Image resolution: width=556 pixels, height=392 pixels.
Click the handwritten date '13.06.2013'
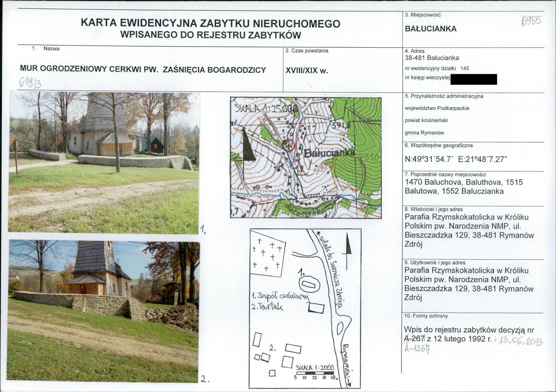[520, 341]
